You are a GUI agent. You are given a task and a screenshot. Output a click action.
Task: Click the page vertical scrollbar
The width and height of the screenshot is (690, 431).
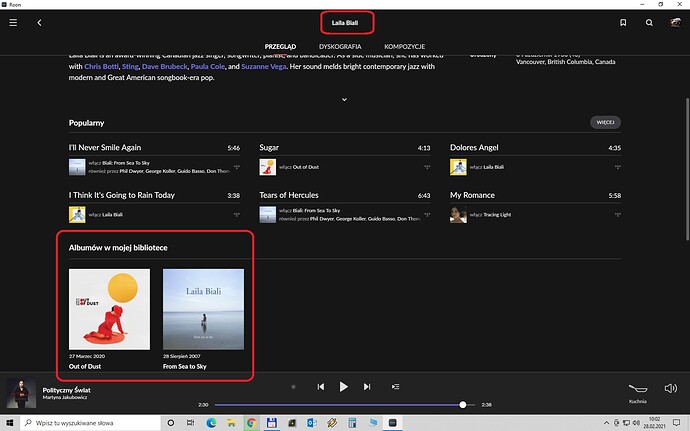[x=687, y=169]
